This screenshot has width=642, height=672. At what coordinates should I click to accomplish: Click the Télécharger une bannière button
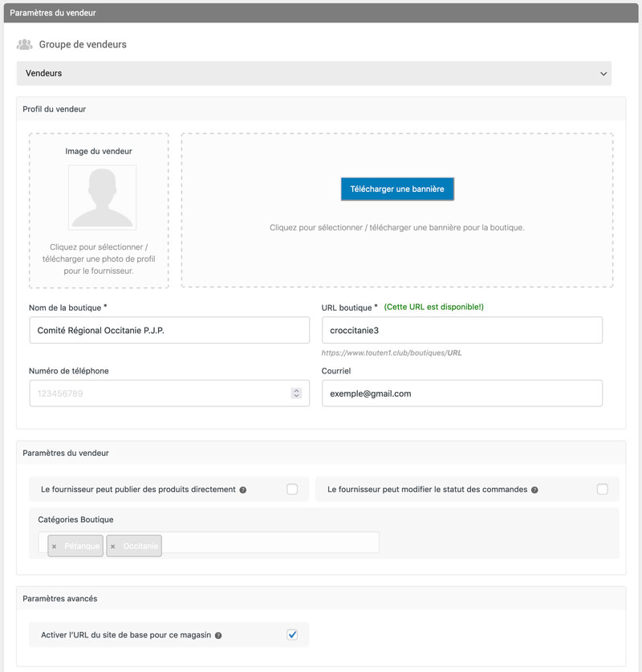pos(397,189)
